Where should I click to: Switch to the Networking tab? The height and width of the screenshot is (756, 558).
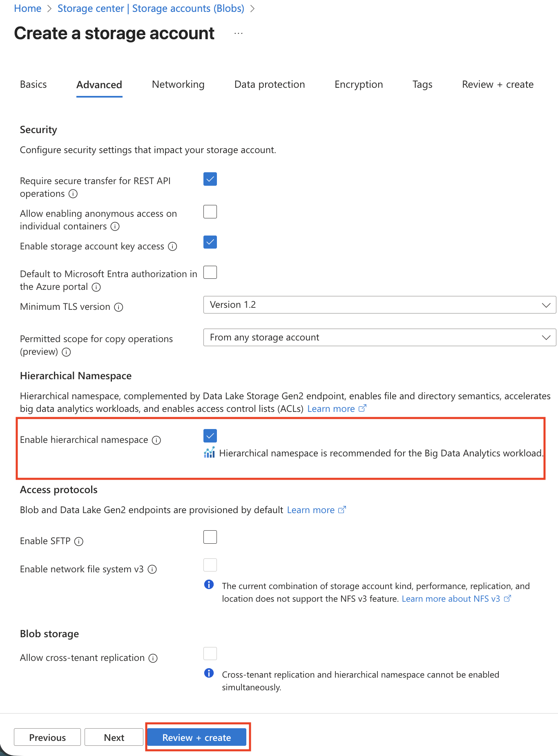(178, 84)
